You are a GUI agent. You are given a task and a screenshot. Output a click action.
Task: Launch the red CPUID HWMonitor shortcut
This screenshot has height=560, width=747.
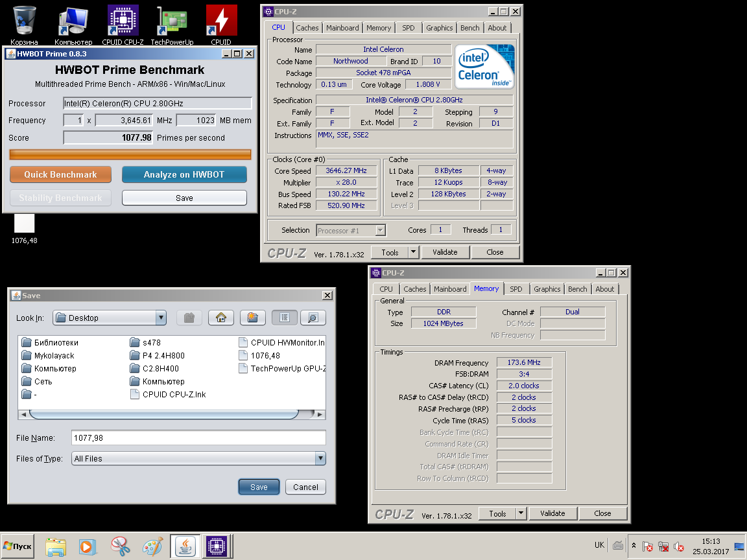(x=221, y=25)
